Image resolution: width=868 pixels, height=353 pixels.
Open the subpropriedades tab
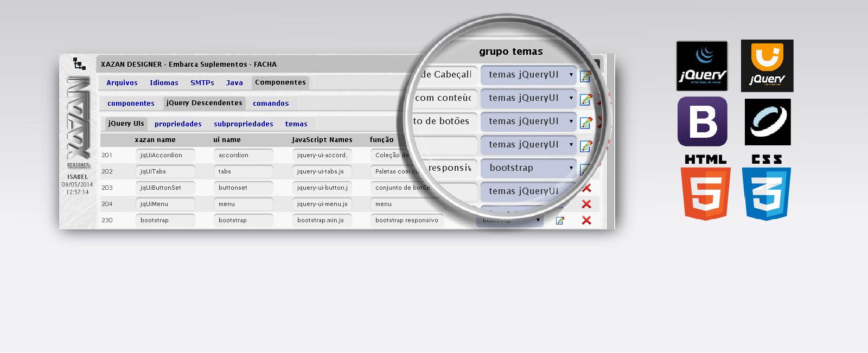[x=244, y=124]
